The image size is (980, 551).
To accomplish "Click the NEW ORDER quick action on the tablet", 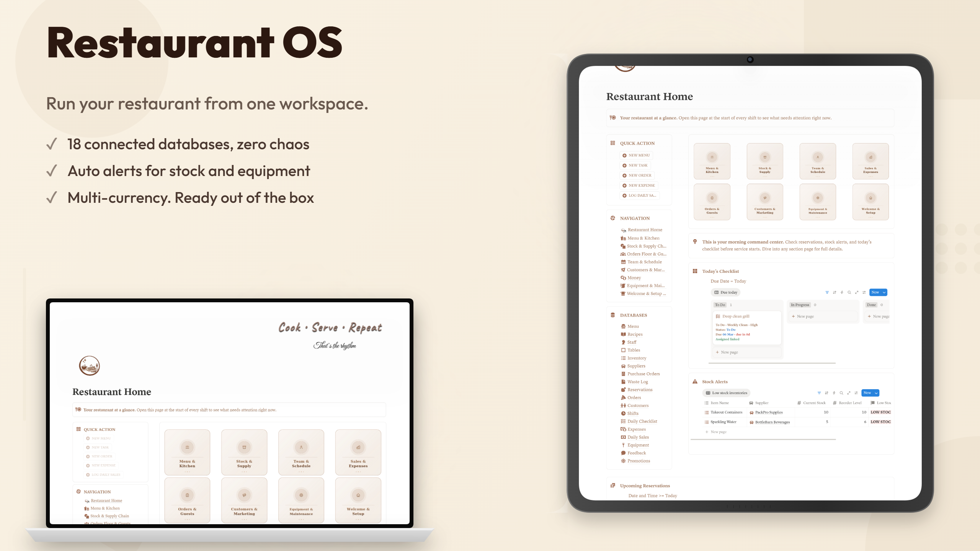I will click(637, 175).
